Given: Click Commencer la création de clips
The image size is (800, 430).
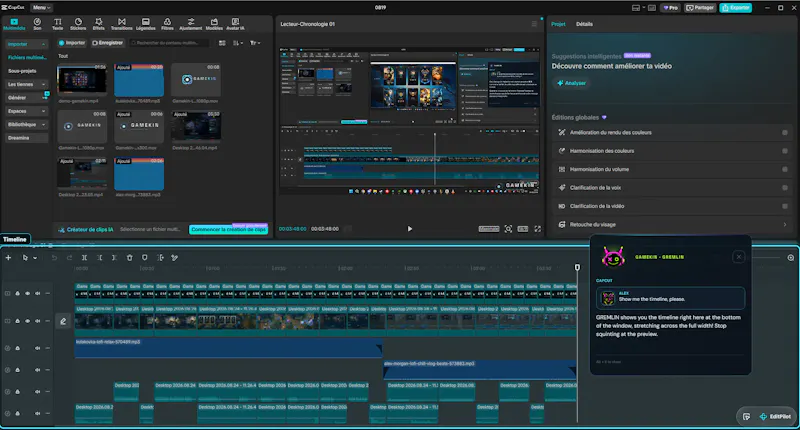Looking at the screenshot, I should (229, 230).
